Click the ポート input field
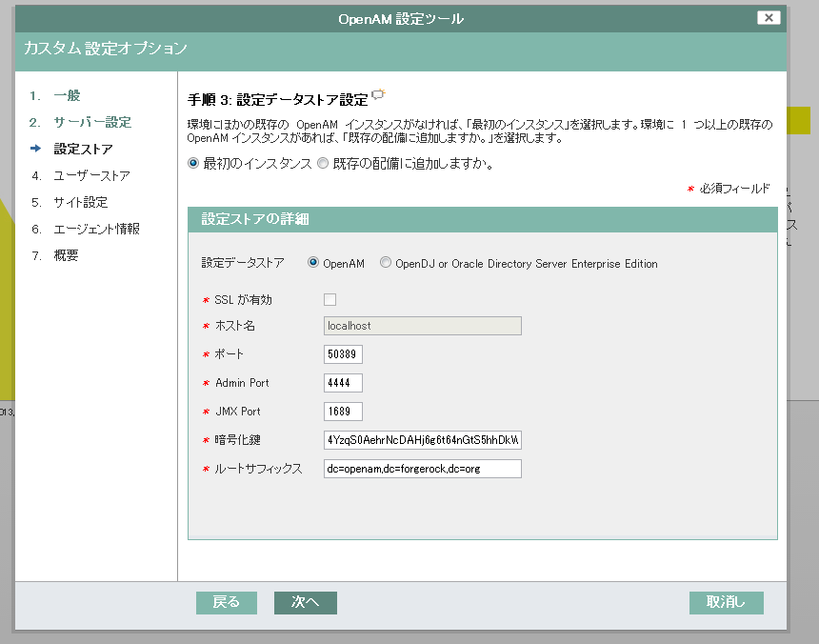 click(x=342, y=353)
